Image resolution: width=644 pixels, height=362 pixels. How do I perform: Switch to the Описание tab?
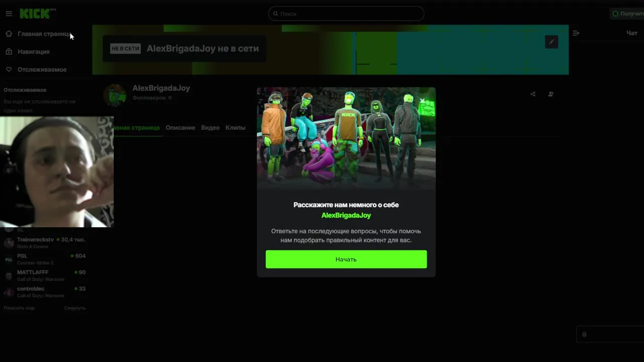tap(180, 128)
